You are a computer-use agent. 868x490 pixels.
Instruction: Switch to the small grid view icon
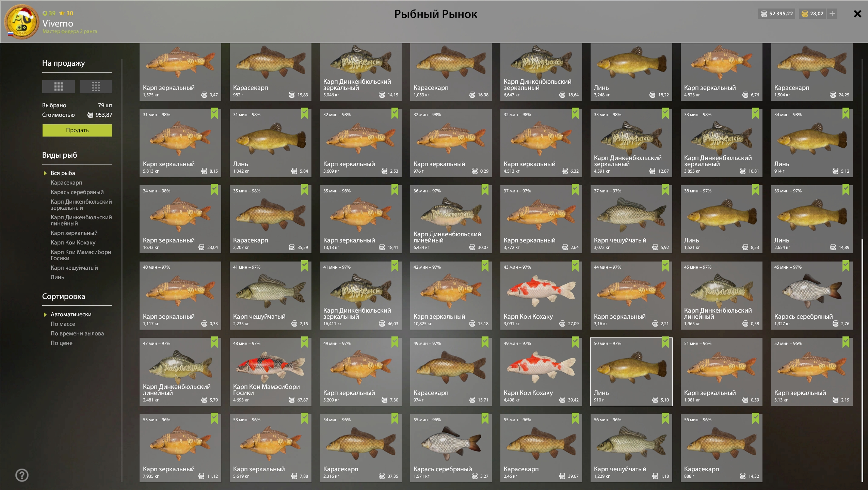96,86
